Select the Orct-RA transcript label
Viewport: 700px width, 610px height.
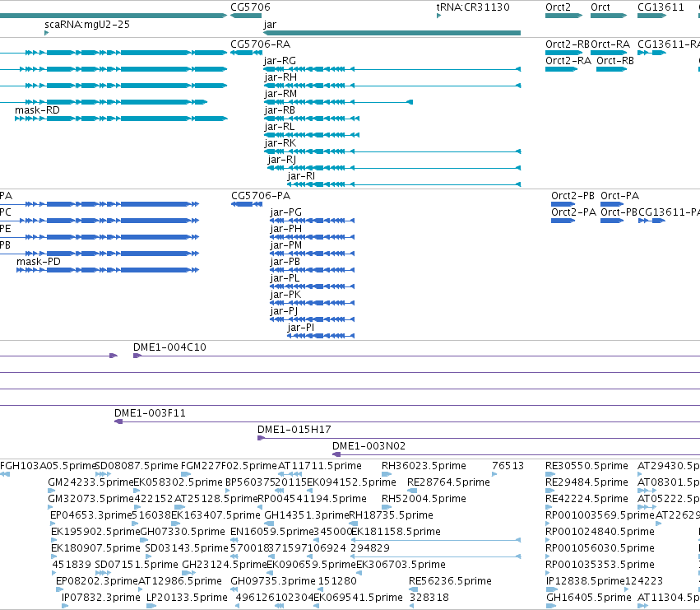coord(610,44)
